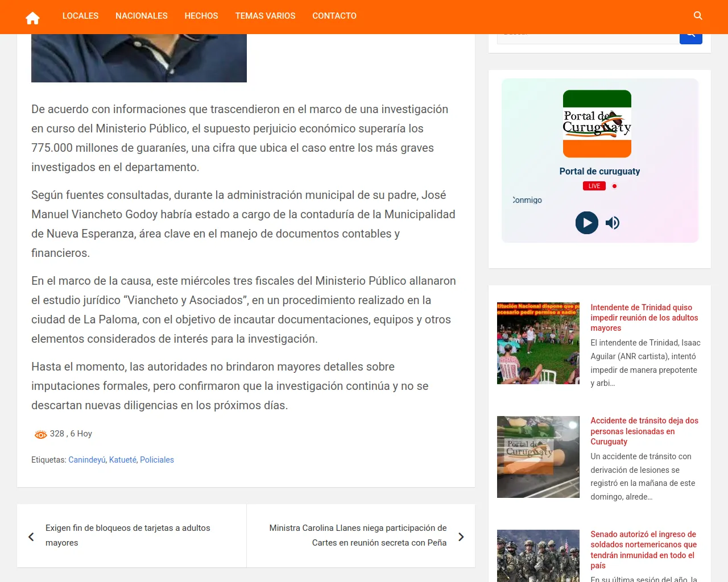728x582 pixels.
Task: Click the blue search submit button
Action: click(x=690, y=38)
